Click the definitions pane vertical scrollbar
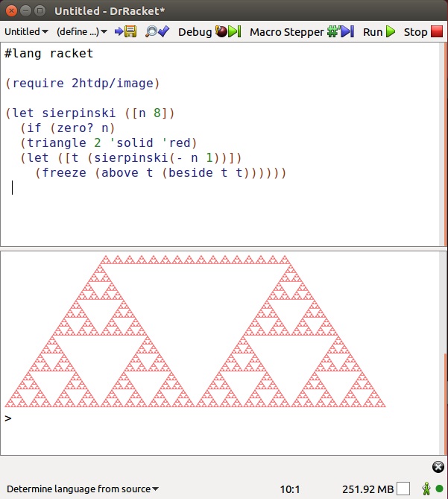The height and width of the screenshot is (499, 448). [444, 145]
